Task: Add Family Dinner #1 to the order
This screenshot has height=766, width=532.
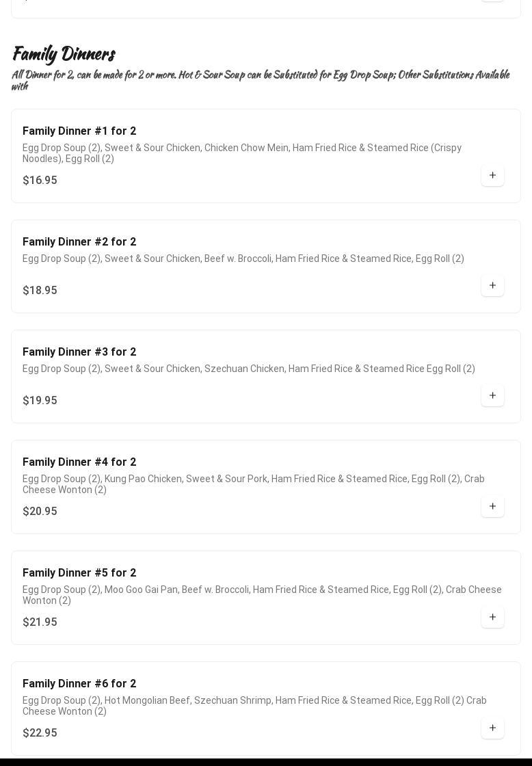Action: pyautogui.click(x=492, y=175)
